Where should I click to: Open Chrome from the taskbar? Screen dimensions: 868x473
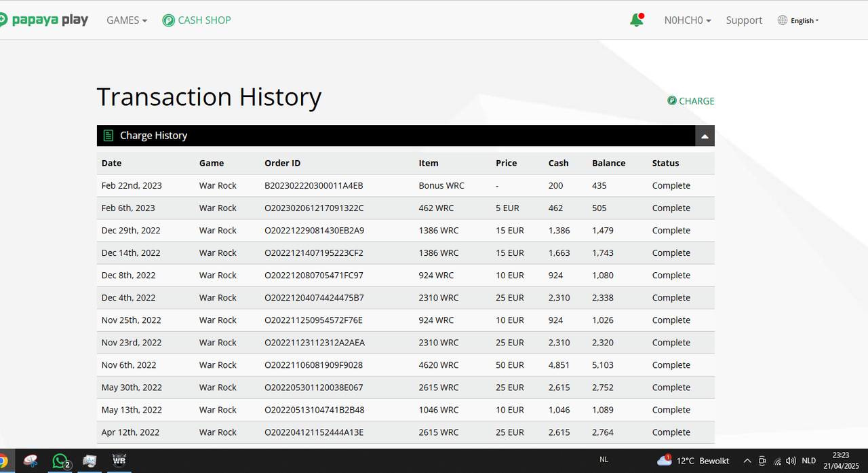[3, 461]
